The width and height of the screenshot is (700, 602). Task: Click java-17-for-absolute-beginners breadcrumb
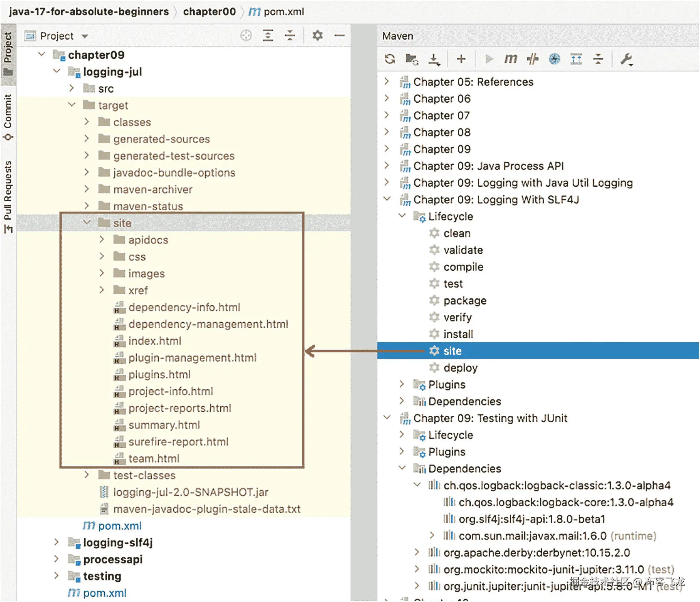pyautogui.click(x=89, y=12)
